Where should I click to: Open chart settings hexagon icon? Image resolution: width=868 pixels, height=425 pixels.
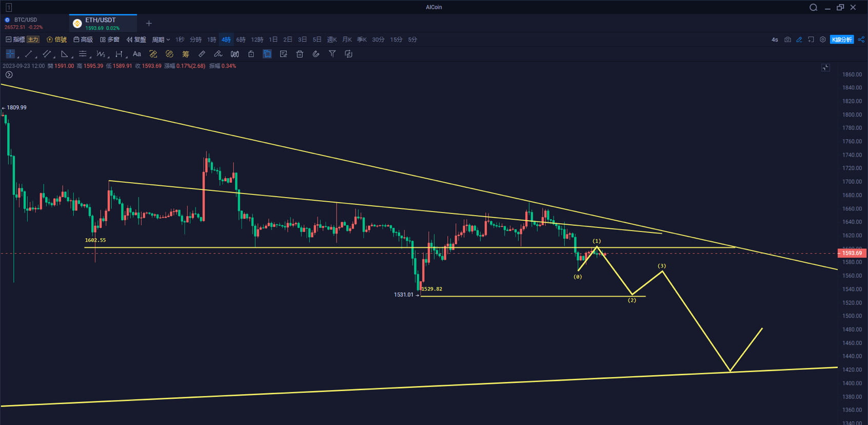823,40
